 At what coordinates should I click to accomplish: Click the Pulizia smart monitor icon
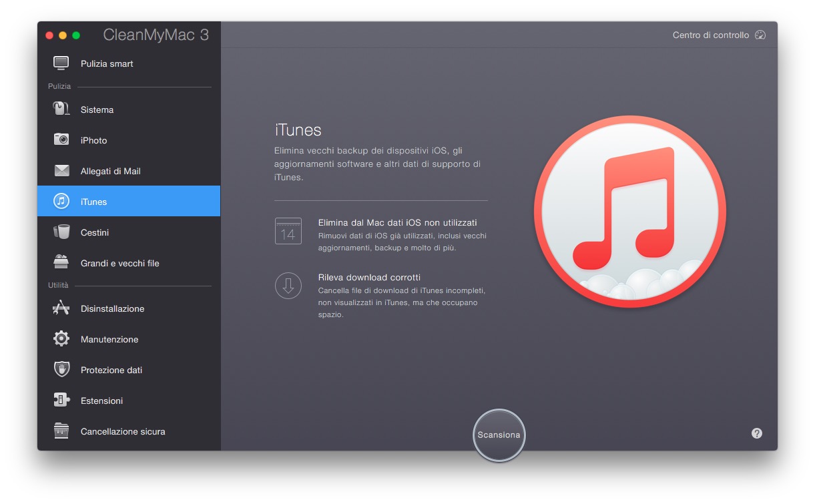(61, 63)
